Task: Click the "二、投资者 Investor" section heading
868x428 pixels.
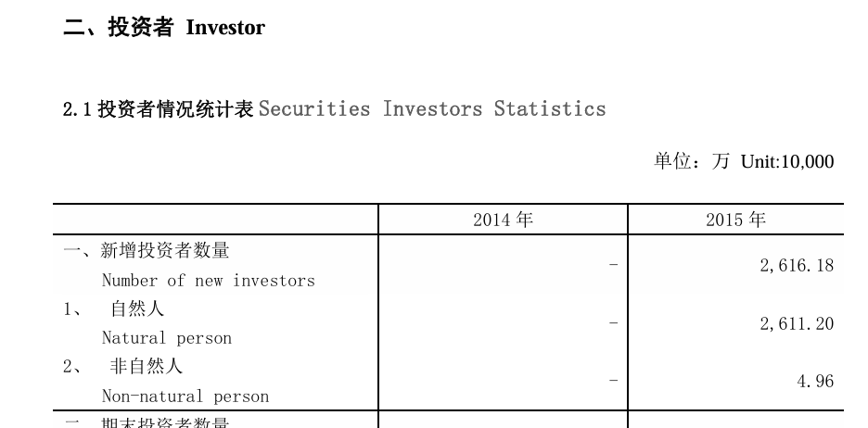Action: pos(163,28)
